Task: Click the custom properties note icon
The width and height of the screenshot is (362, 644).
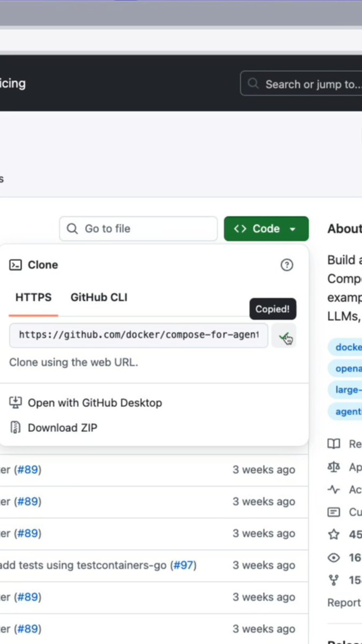Action: tap(334, 512)
